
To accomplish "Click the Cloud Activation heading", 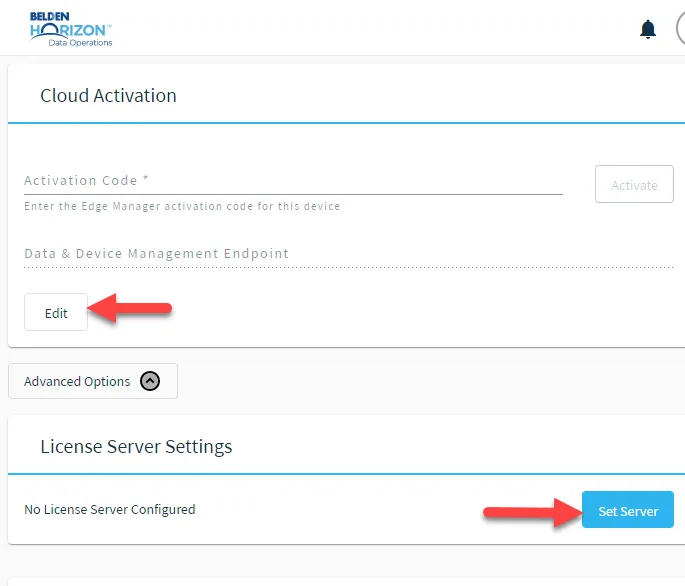I will [108, 95].
